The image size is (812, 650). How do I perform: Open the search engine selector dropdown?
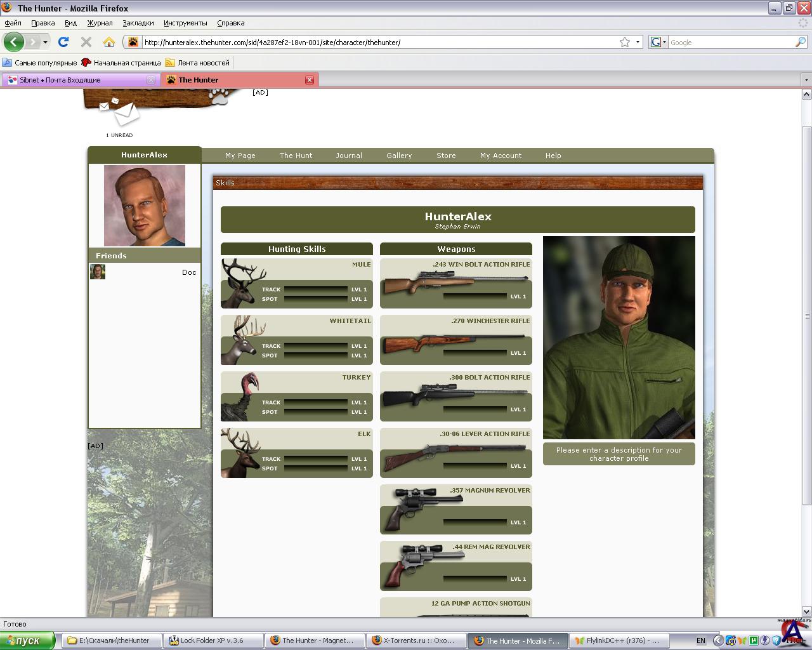point(658,43)
